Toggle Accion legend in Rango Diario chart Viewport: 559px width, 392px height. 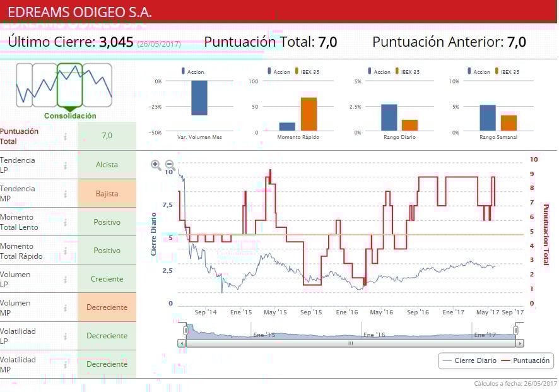tap(379, 72)
